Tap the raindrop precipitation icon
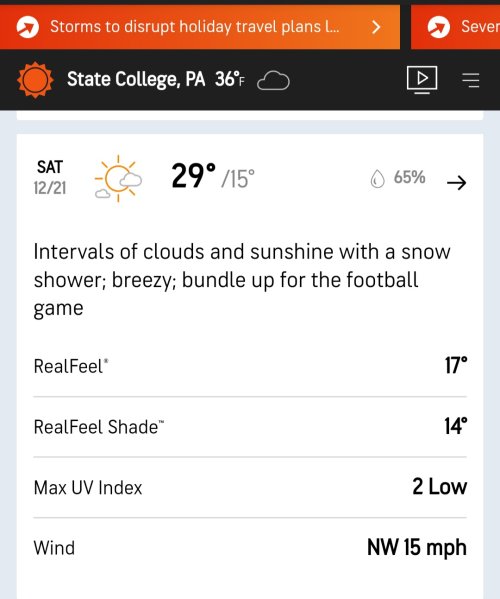 (x=377, y=179)
